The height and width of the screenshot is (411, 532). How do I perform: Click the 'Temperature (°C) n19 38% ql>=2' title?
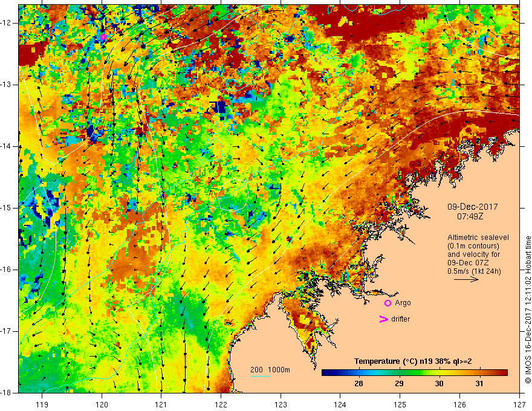(413, 361)
